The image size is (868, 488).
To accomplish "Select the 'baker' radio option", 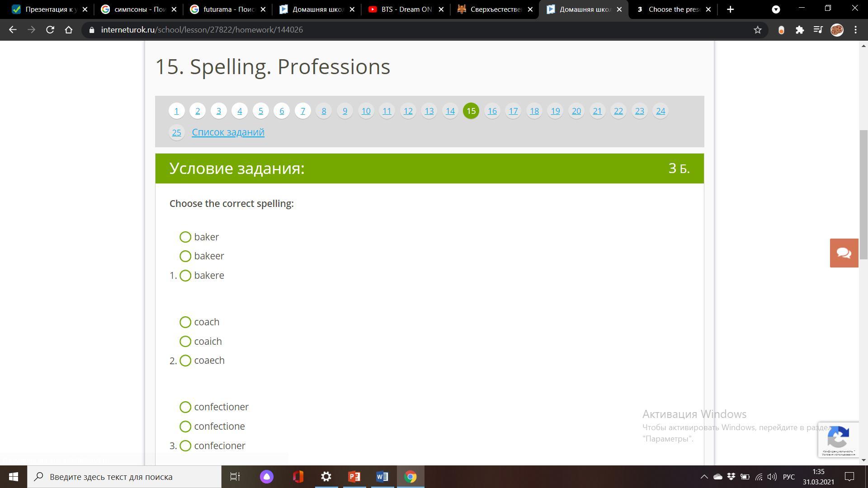I will pyautogui.click(x=185, y=237).
